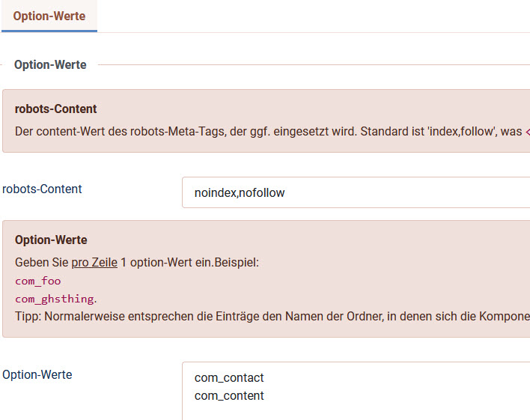Click the underlined 'pro Zeile' text
This screenshot has width=530, height=420.
tap(94, 263)
